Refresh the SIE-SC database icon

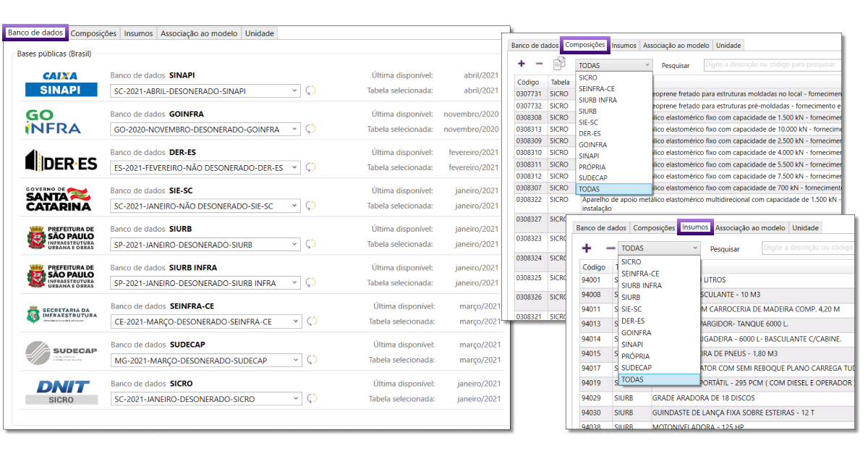coord(310,206)
